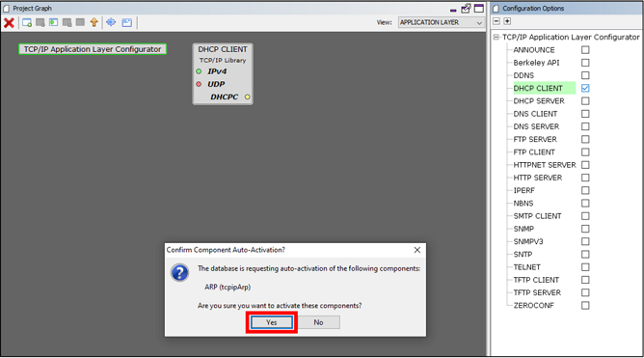
Task: Click the blue center view target icon
Action: click(111, 22)
